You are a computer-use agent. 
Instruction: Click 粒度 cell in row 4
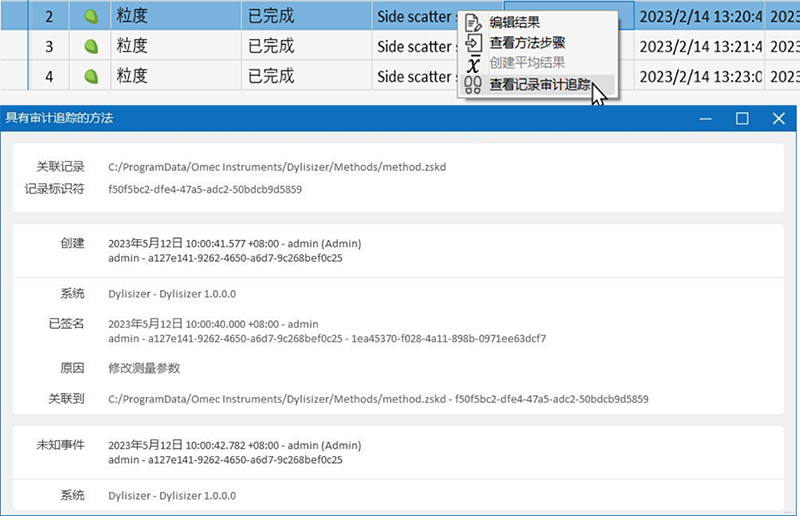pos(176,76)
